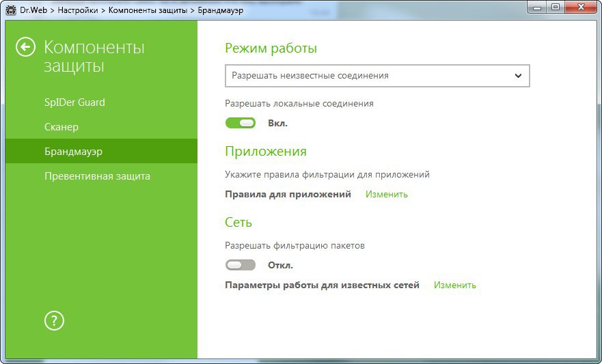The height and width of the screenshot is (364, 602).
Task: Select Сканер in the sidebar
Action: coord(61,127)
